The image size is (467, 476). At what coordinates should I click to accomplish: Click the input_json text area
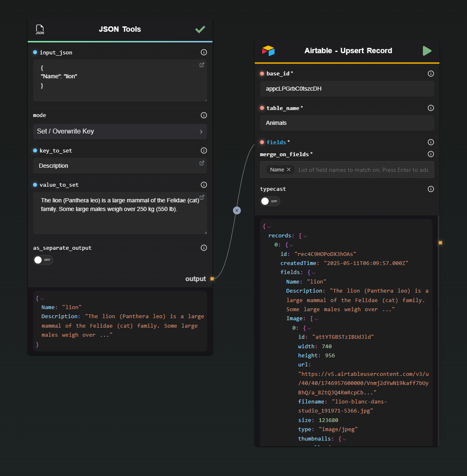click(x=120, y=80)
